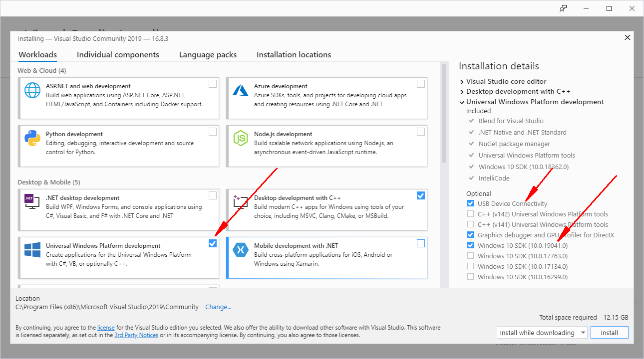
Task: Click the Universal Windows Platform logo icon
Action: (32, 250)
